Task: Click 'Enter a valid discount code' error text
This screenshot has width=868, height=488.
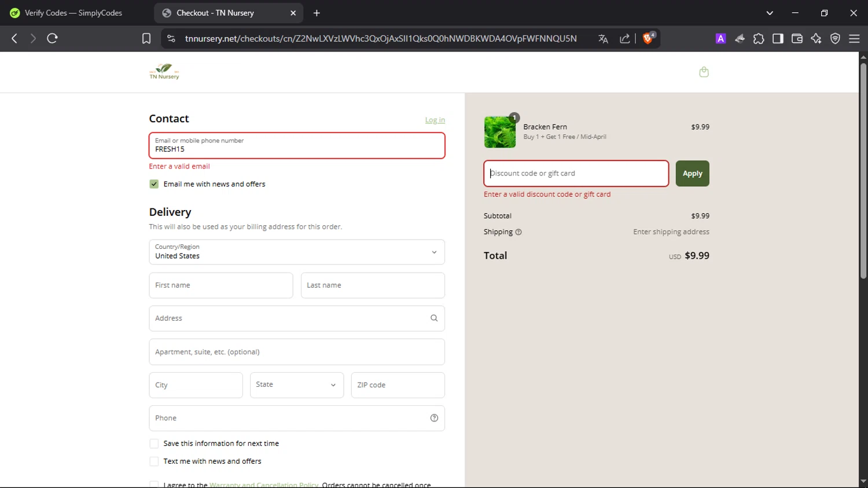Action: pyautogui.click(x=547, y=195)
